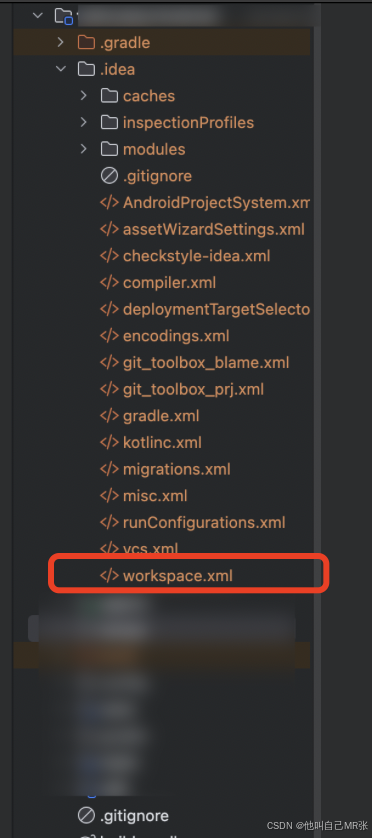Collapse the project root folder chevron
Image resolution: width=372 pixels, height=838 pixels.
coord(37,15)
